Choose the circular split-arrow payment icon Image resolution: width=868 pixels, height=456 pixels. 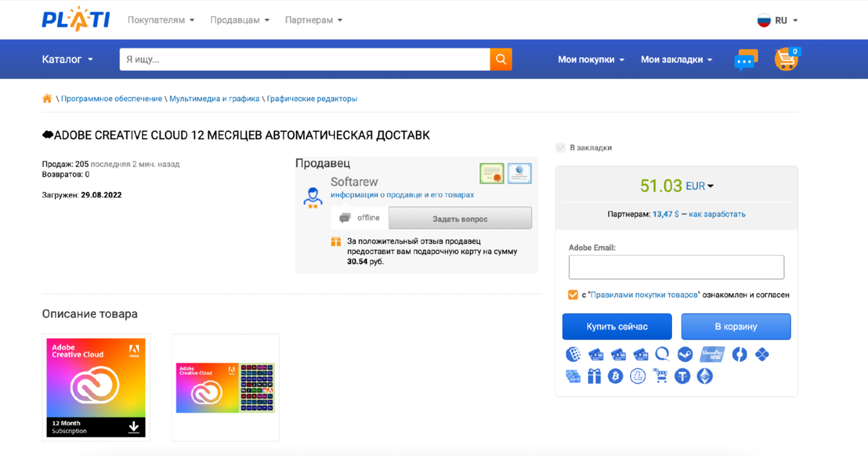(739, 354)
